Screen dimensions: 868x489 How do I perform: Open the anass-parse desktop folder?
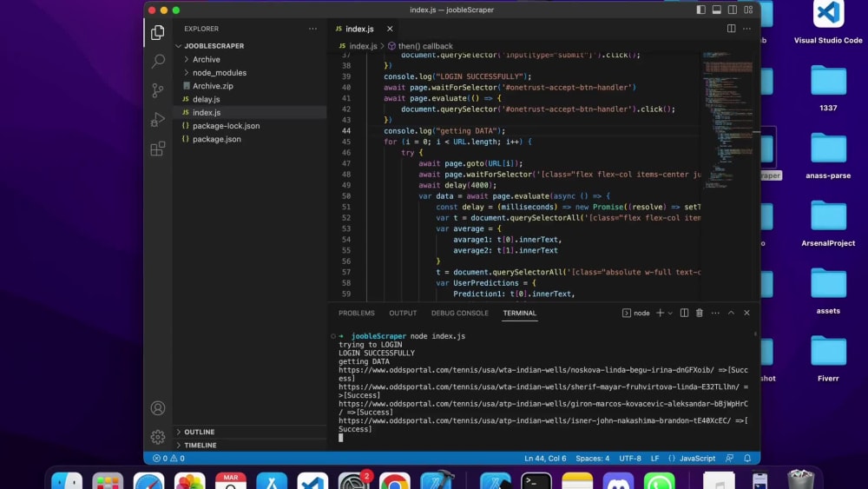coord(828,155)
